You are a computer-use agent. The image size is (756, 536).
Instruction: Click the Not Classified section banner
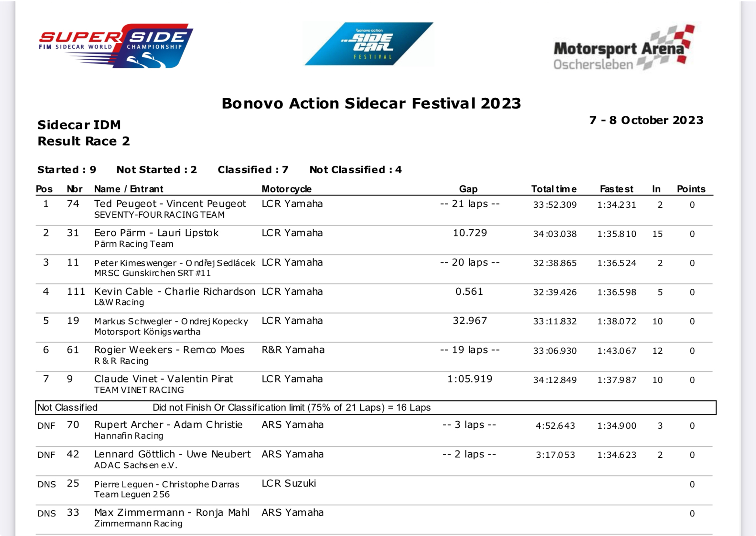pos(376,408)
